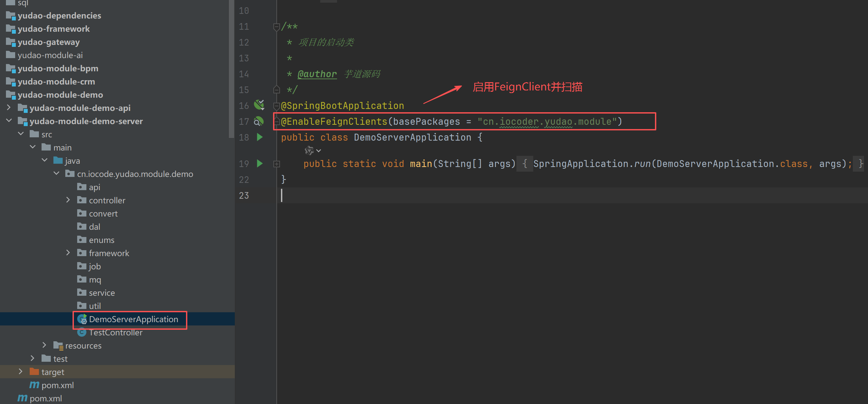
Task: Expand the controller package
Action: [68, 200]
